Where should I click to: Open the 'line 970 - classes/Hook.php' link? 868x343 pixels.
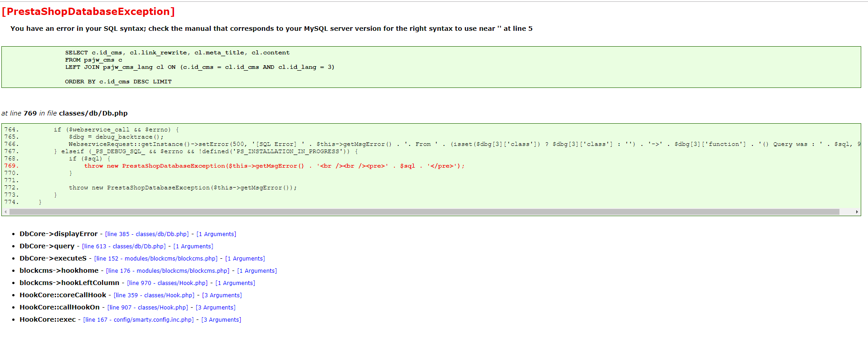pyautogui.click(x=167, y=283)
